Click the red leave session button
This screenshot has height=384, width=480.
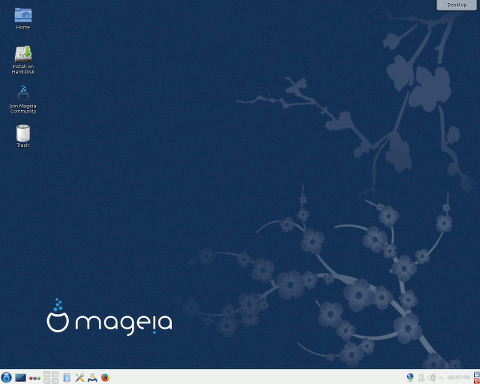point(477,381)
